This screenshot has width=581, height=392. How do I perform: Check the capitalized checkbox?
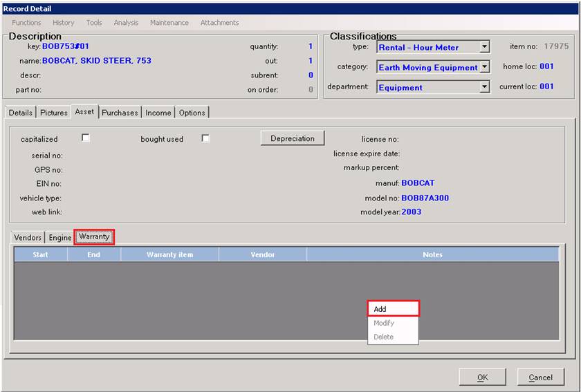[86, 138]
